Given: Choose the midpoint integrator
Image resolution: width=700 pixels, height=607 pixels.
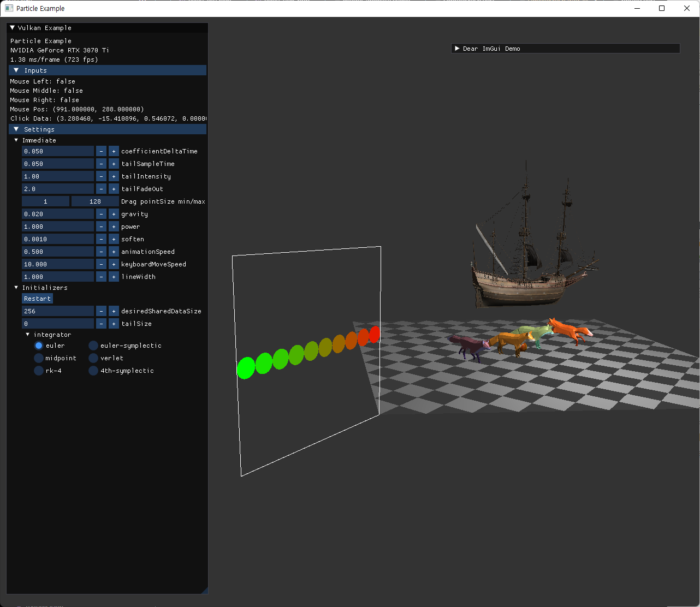Looking at the screenshot, I should [39, 358].
